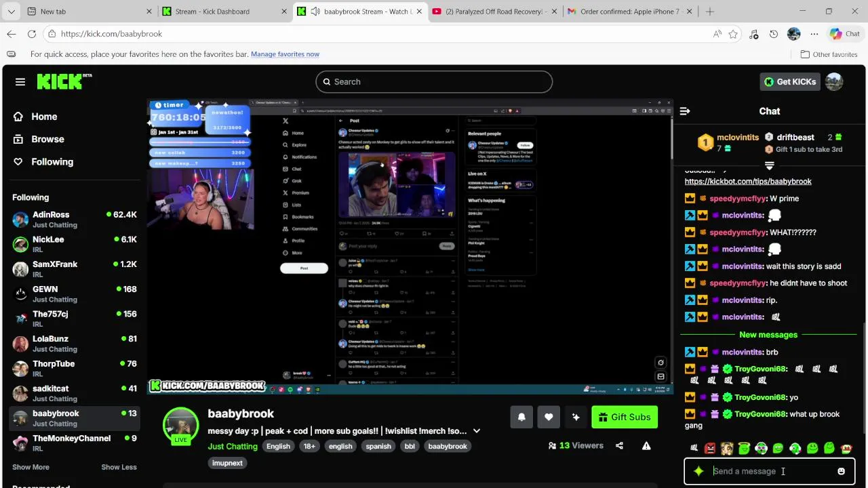Click Show More in following list
The image size is (868, 488).
[31, 467]
